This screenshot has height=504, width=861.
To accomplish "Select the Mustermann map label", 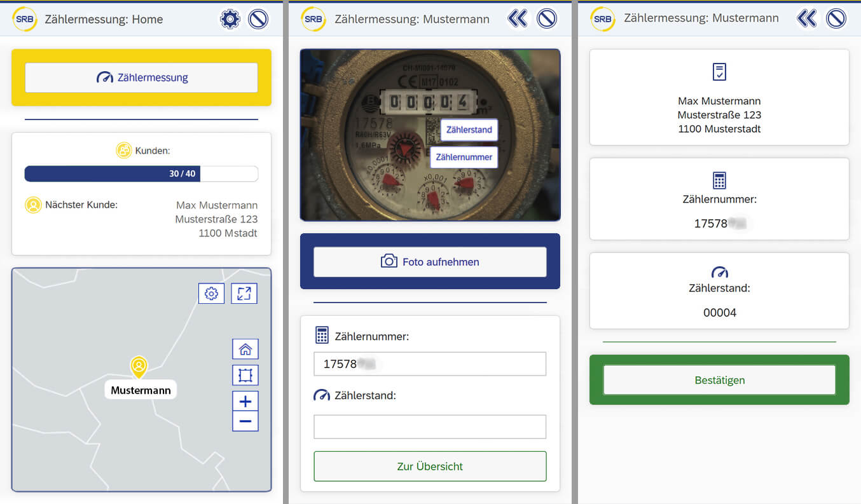I will coord(141,390).
